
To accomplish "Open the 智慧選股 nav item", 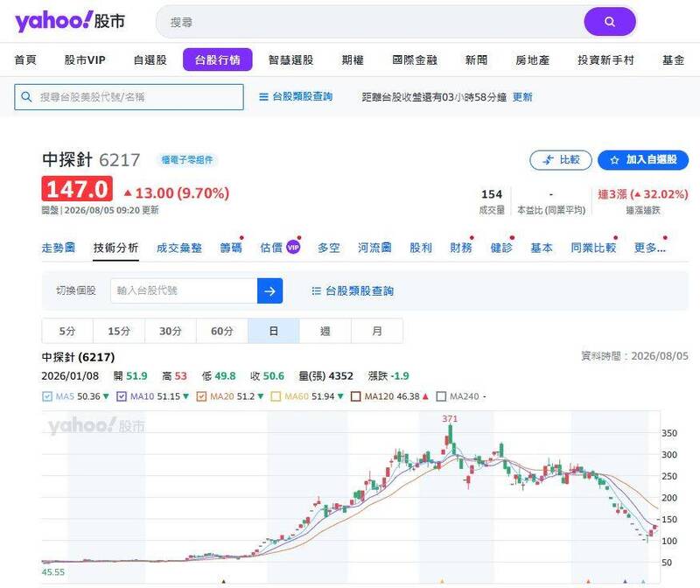I will click(x=290, y=59).
